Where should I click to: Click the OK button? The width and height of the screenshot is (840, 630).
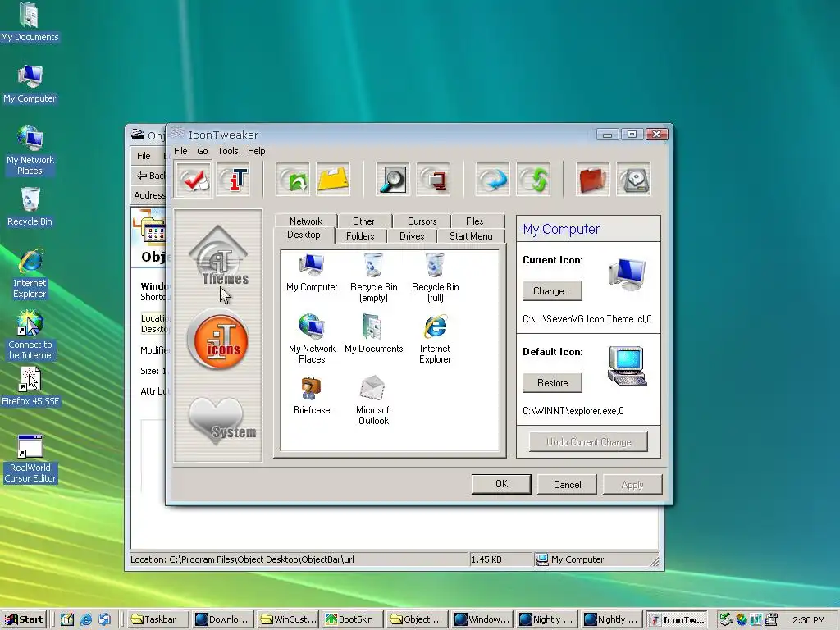(x=501, y=484)
